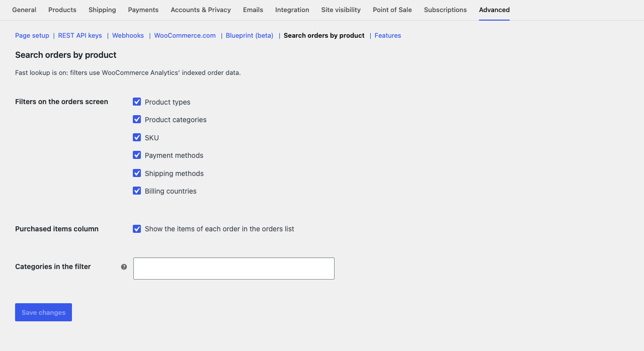Uncheck the Product types filter
The height and width of the screenshot is (351, 644).
pos(137,102)
